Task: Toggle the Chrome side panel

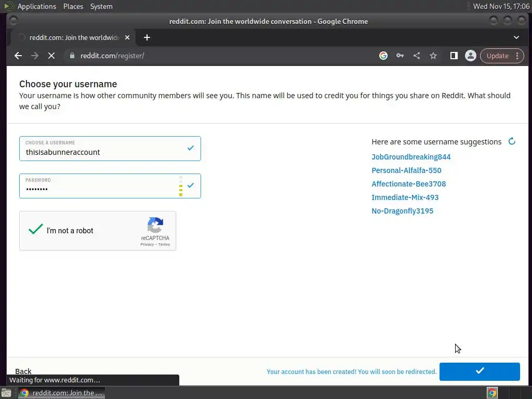Action: click(x=454, y=56)
